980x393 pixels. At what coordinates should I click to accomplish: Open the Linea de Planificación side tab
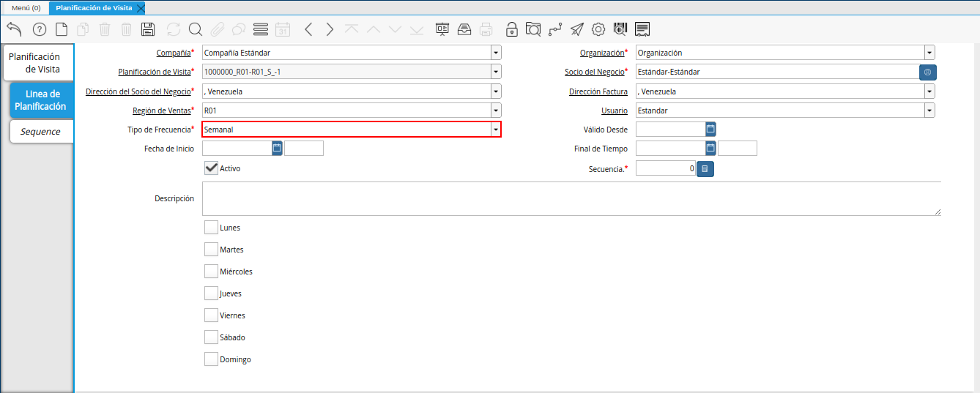42,100
